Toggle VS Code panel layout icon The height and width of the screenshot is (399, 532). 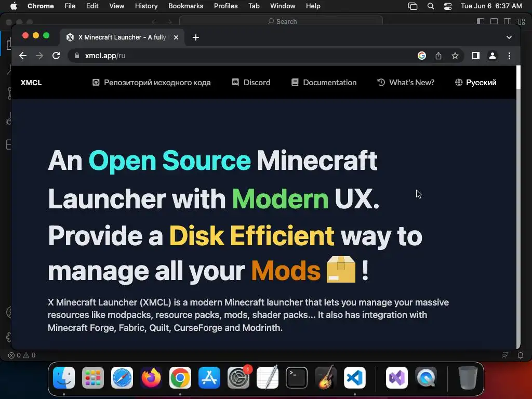coord(494,21)
